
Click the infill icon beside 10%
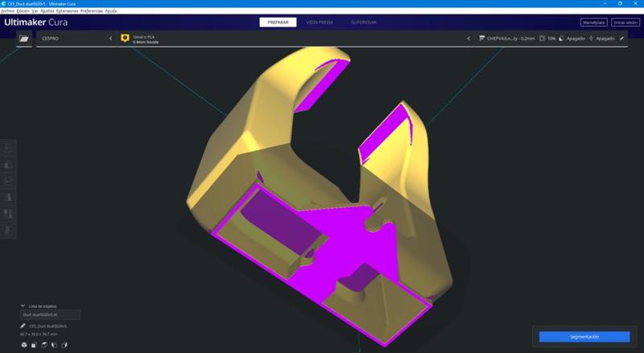(542, 38)
